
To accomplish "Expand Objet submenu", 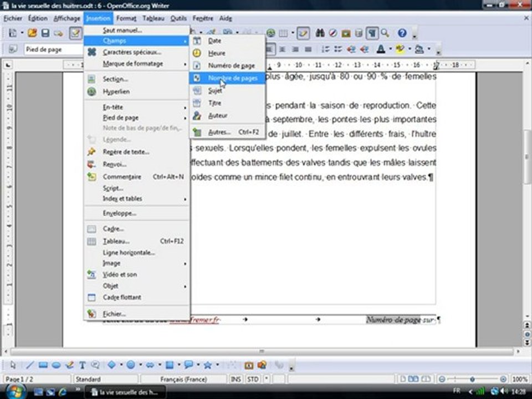I will [x=136, y=286].
